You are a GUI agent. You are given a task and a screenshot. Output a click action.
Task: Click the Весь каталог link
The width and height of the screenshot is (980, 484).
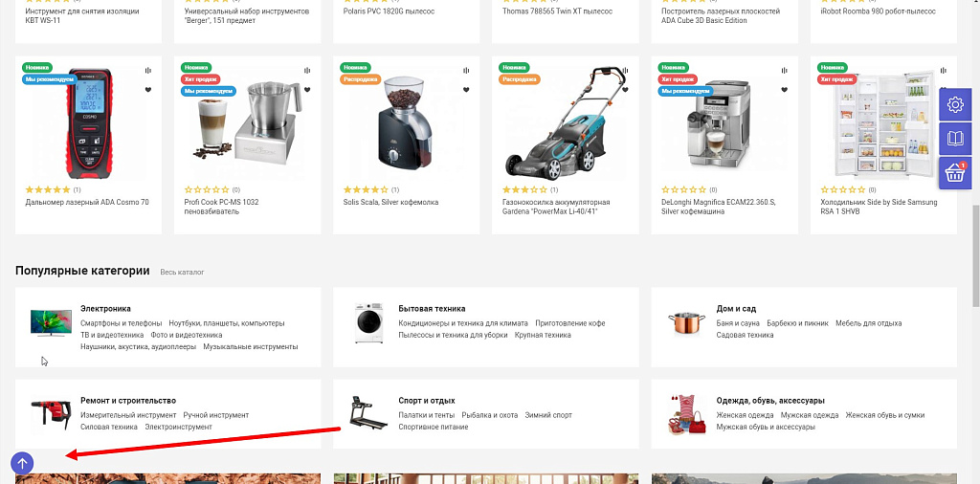point(182,273)
